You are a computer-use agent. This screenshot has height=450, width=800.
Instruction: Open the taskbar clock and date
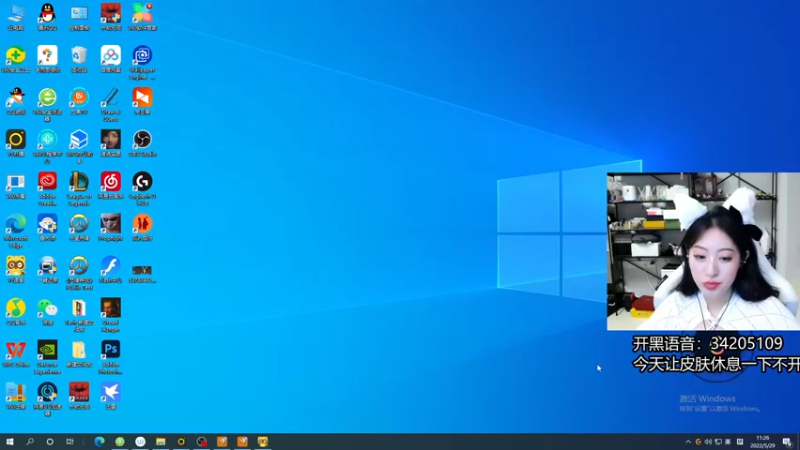[x=762, y=442]
